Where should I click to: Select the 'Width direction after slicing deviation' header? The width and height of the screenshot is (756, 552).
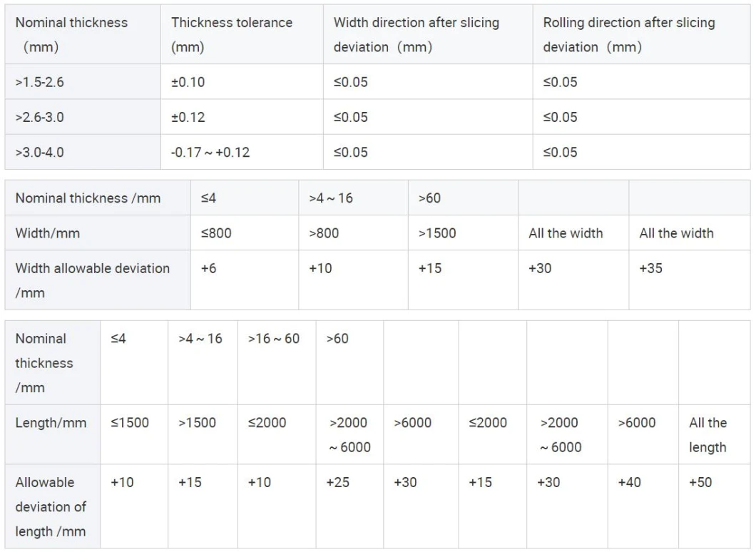click(417, 34)
